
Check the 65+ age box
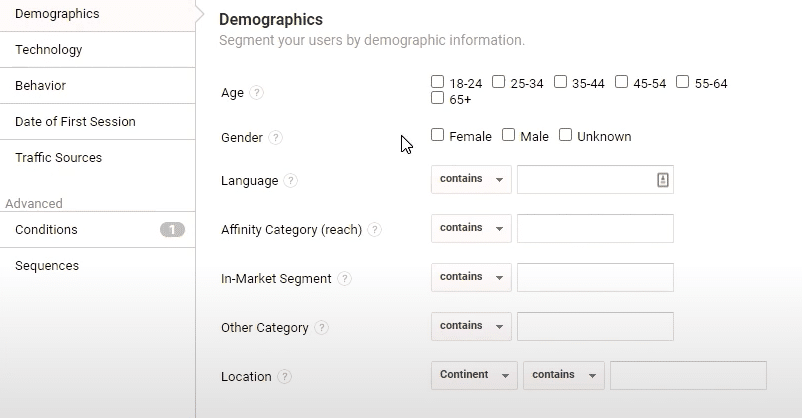tap(437, 98)
